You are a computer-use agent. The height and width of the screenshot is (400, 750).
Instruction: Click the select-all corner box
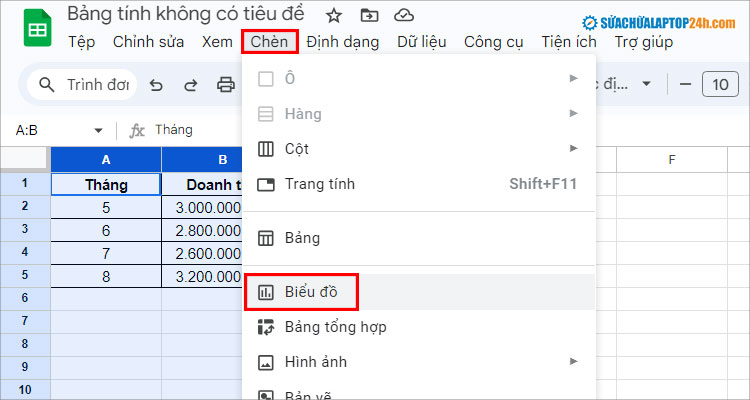(x=25, y=159)
